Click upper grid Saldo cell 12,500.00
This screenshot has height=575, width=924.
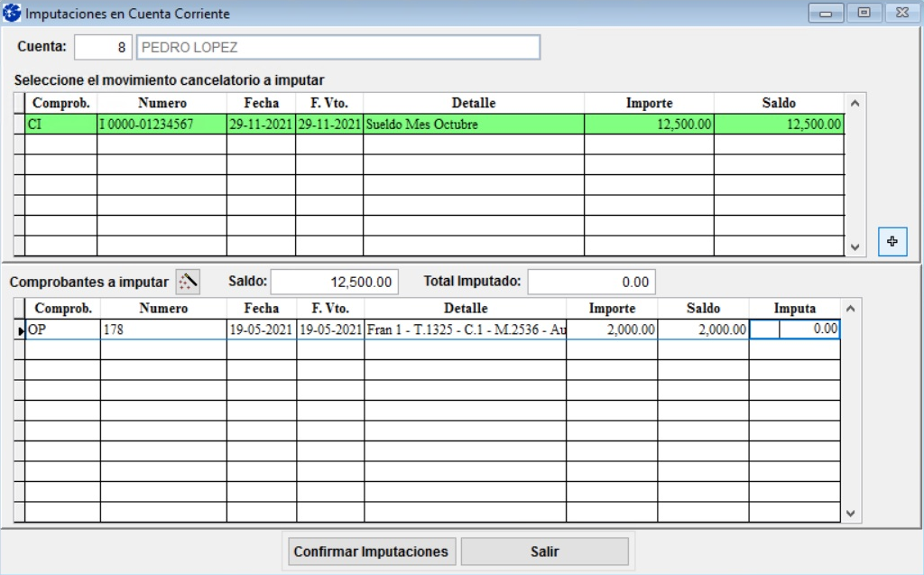pos(779,125)
